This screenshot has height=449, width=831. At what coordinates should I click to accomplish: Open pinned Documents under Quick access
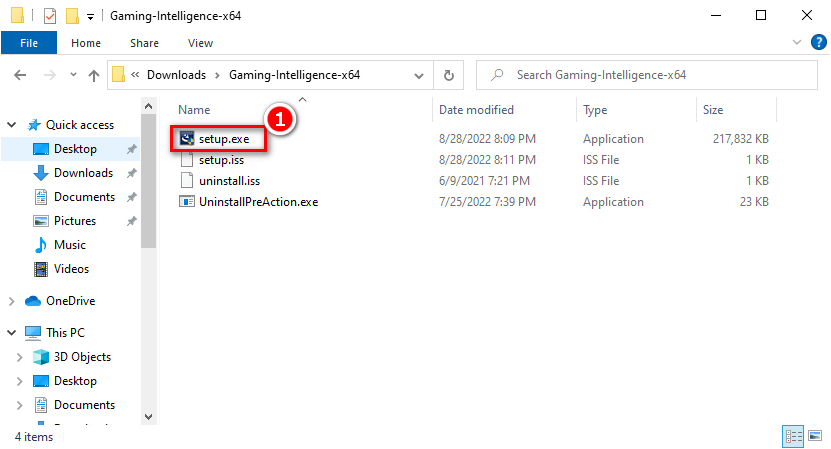84,197
